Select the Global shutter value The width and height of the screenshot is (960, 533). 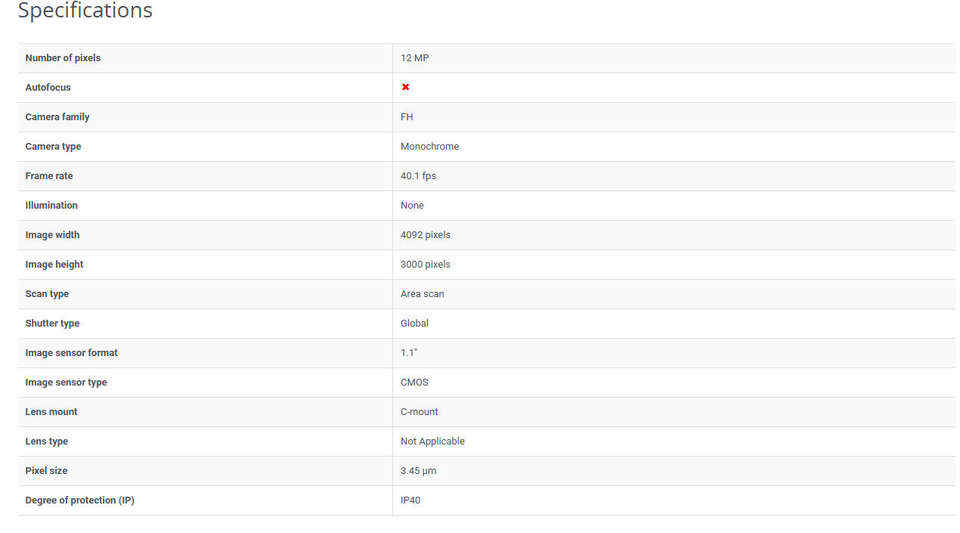pyautogui.click(x=414, y=323)
